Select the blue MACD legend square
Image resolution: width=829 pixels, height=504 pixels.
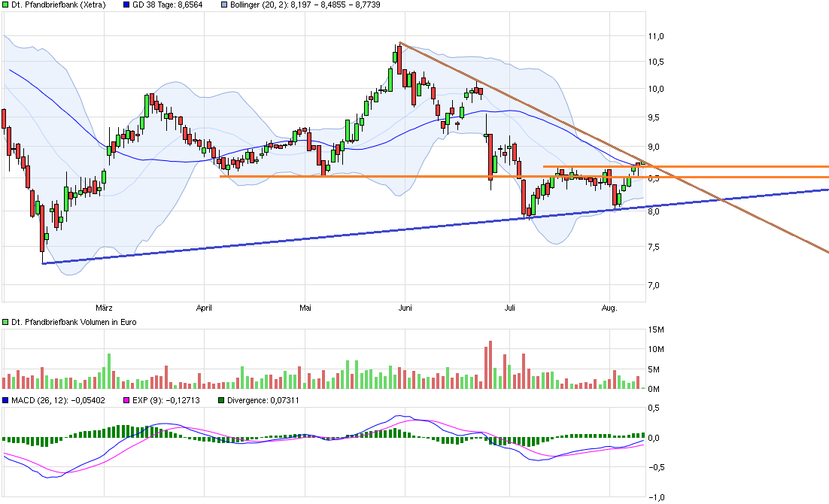point(5,401)
